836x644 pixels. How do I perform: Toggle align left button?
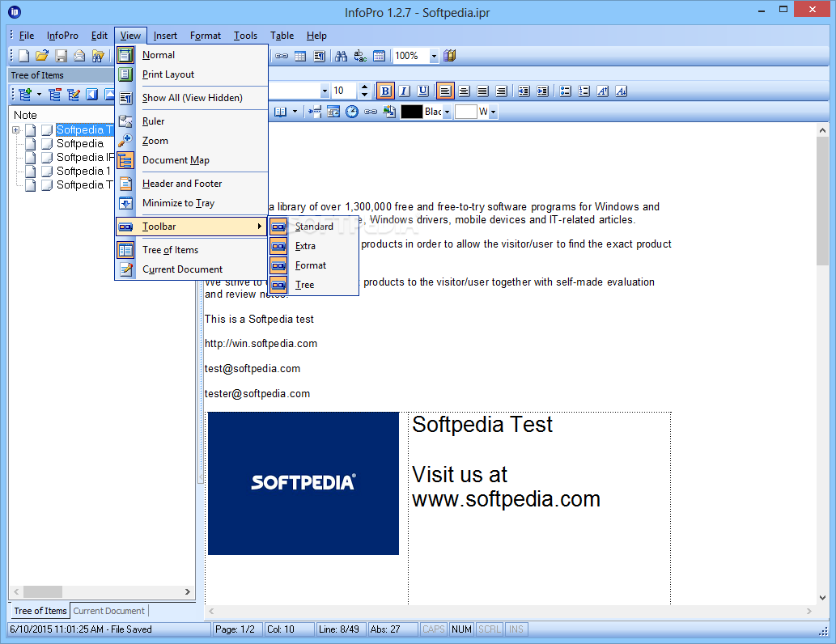pyautogui.click(x=445, y=91)
